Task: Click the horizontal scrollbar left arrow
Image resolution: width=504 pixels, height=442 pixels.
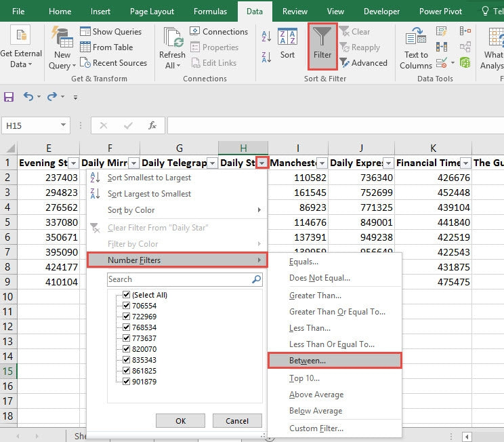Action: pos(467,437)
